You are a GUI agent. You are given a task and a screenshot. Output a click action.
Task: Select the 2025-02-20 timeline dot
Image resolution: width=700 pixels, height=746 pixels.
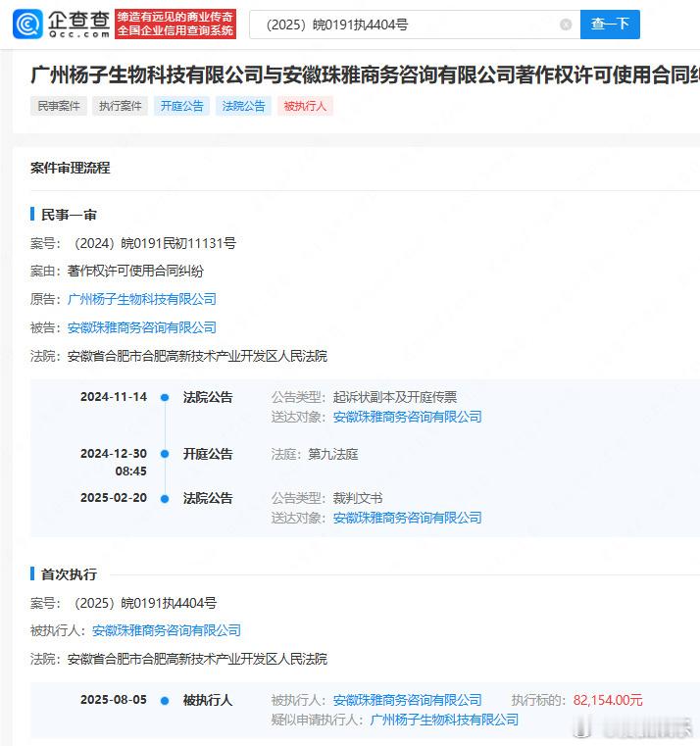tap(165, 499)
